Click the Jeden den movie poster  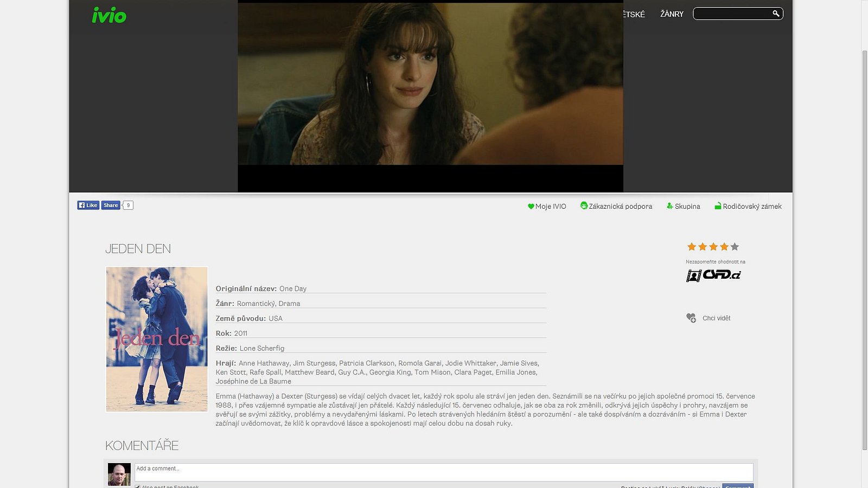click(x=157, y=339)
